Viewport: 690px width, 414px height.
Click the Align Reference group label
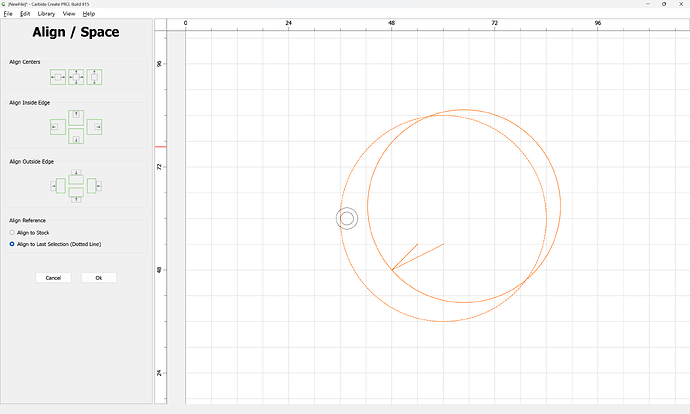pos(27,220)
